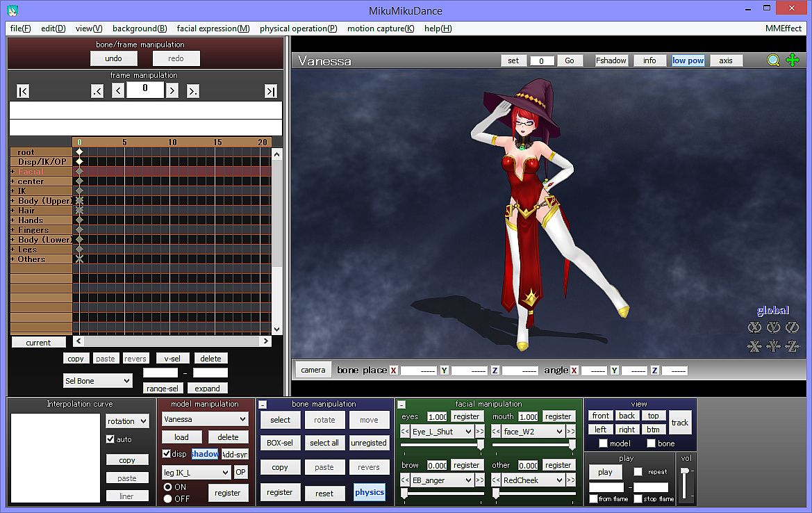The image size is (812, 513).
Task: Expand the Facial bone group
Action: [x=13, y=172]
